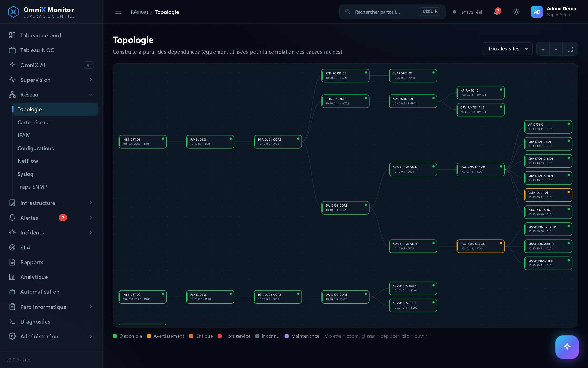Open the Tous les sites dropdown
The height and width of the screenshot is (368, 588).
click(x=507, y=49)
